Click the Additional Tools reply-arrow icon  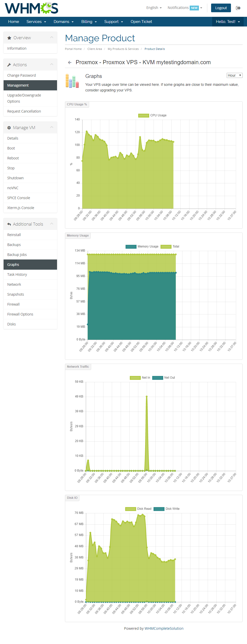point(9,224)
